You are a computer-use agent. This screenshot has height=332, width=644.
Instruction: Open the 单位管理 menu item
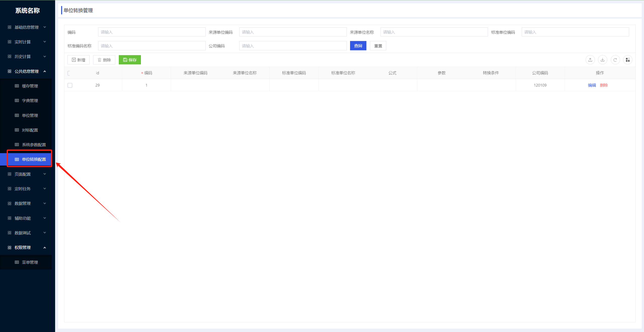pos(26,115)
